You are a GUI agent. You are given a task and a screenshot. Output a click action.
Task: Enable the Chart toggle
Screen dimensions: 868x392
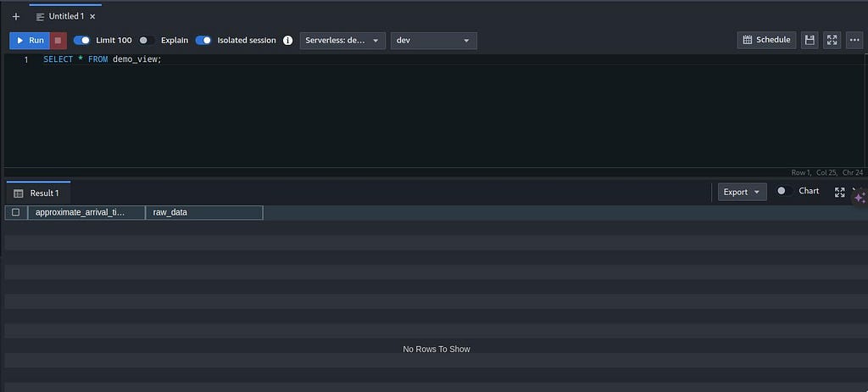(784, 191)
